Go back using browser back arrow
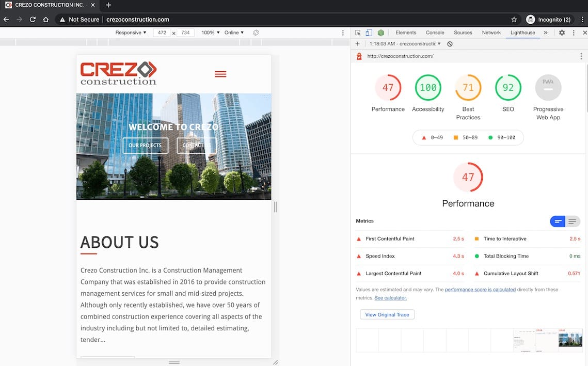The height and width of the screenshot is (366, 588). [x=6, y=20]
